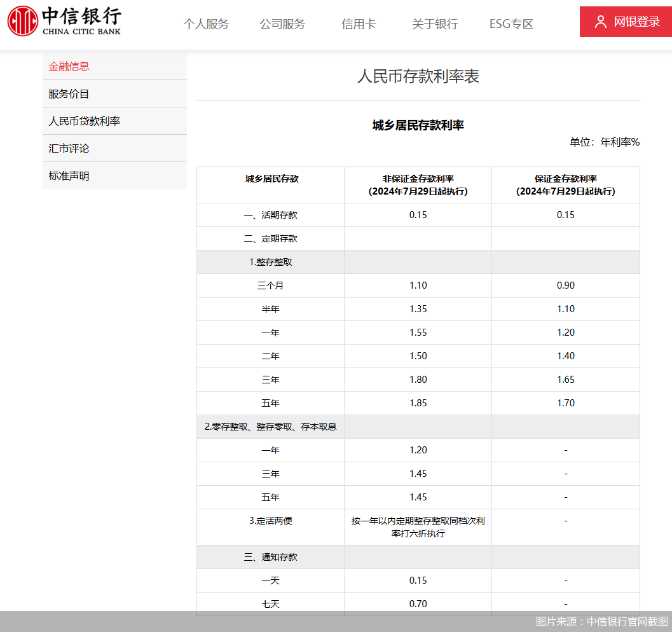Screen dimensions: 672x632
Task: Click the 1.整存整取 section row
Action: [x=270, y=262]
